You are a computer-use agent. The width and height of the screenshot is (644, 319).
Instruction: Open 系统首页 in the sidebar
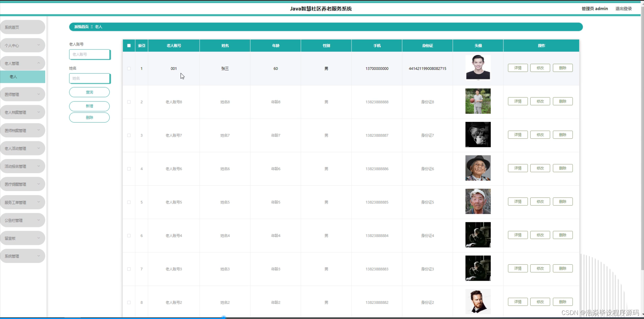(22, 27)
